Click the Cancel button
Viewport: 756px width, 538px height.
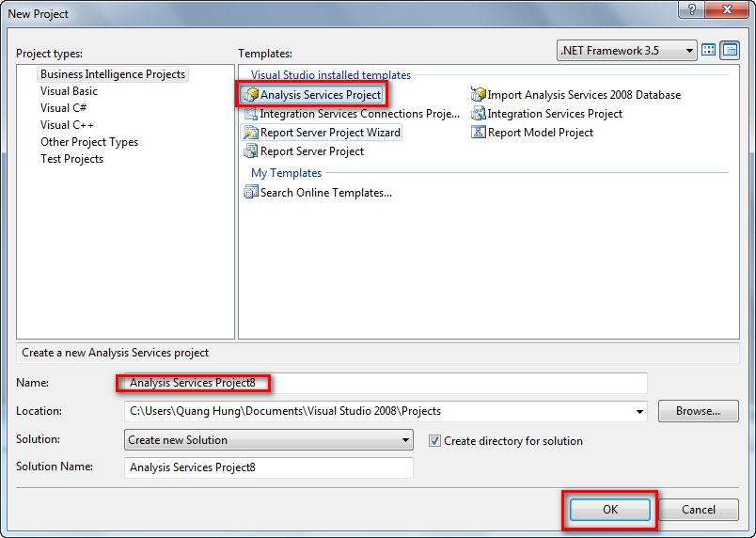(x=698, y=510)
